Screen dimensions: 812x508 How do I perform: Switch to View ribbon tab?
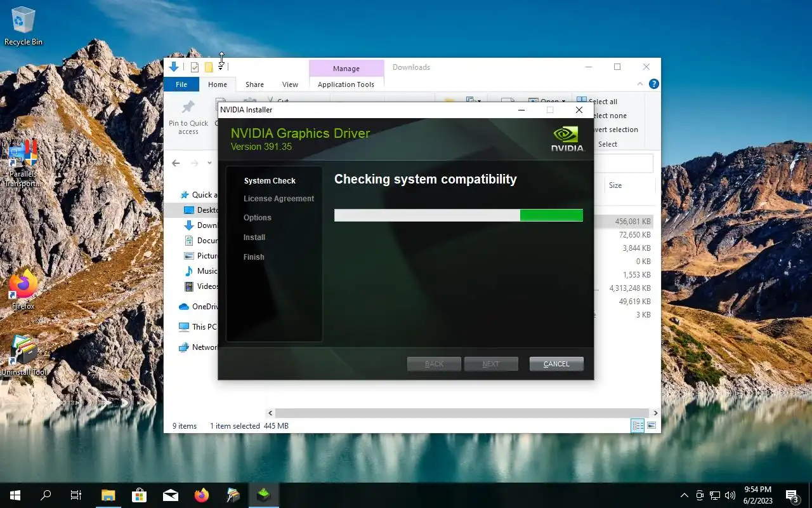(290, 84)
